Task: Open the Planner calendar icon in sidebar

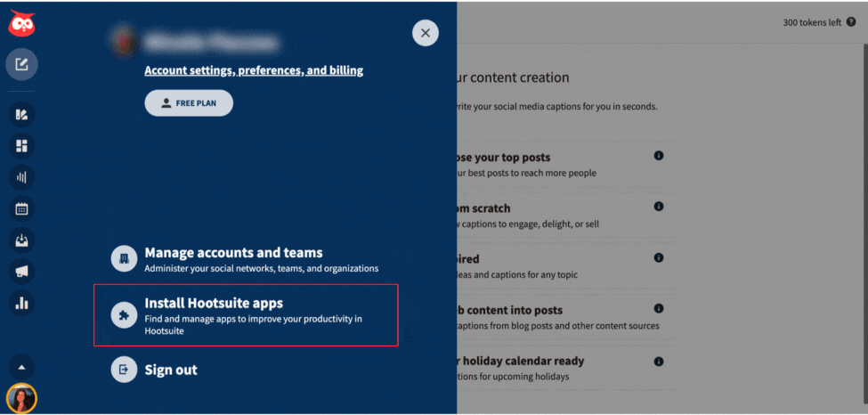Action: point(22,209)
